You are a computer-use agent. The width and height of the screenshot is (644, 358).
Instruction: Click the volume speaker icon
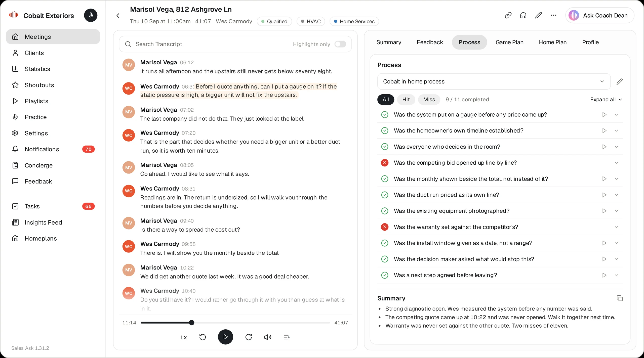click(268, 337)
